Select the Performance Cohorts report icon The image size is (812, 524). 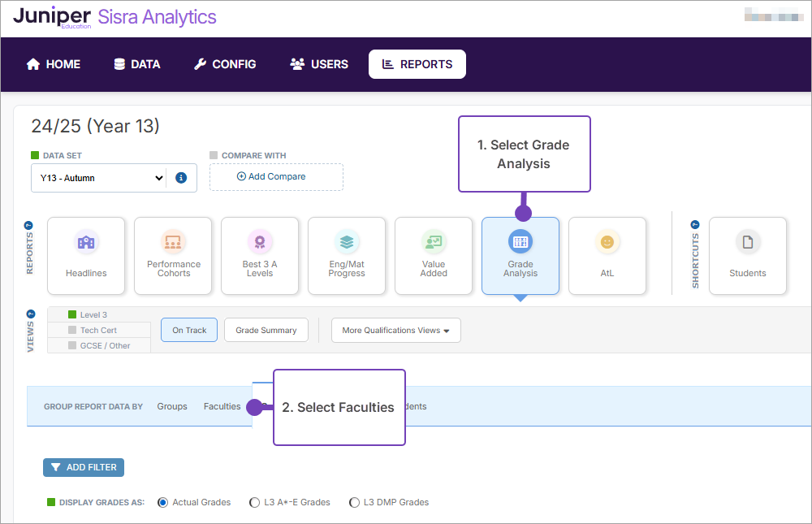click(173, 255)
